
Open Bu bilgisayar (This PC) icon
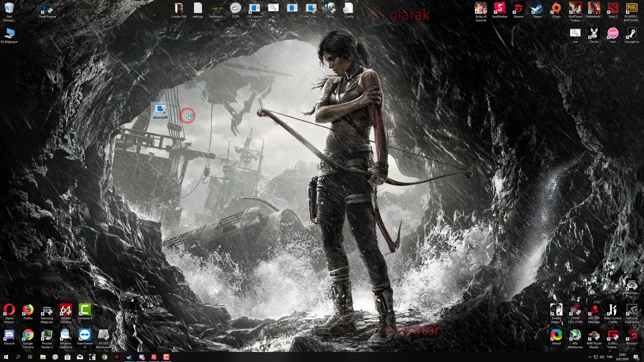(9, 36)
